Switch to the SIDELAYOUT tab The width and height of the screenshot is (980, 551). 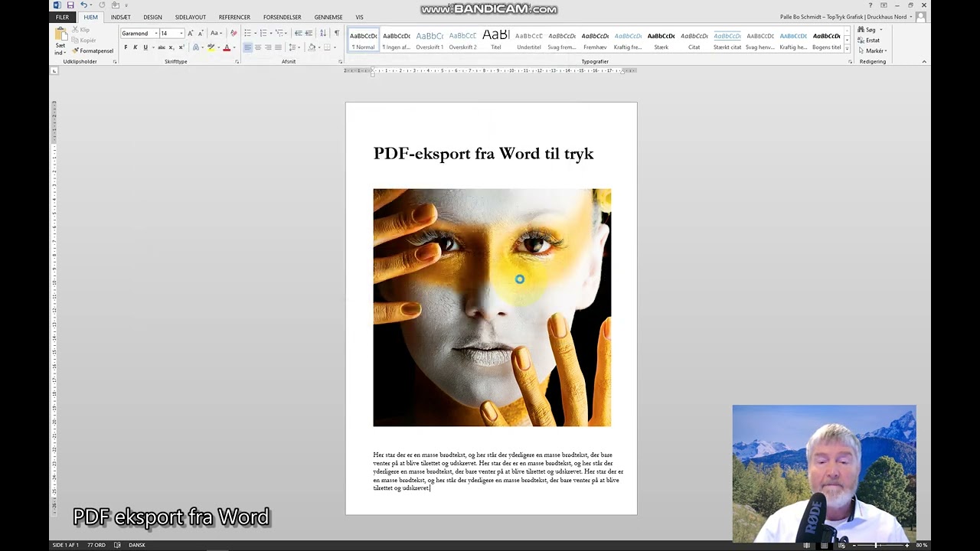pyautogui.click(x=191, y=17)
